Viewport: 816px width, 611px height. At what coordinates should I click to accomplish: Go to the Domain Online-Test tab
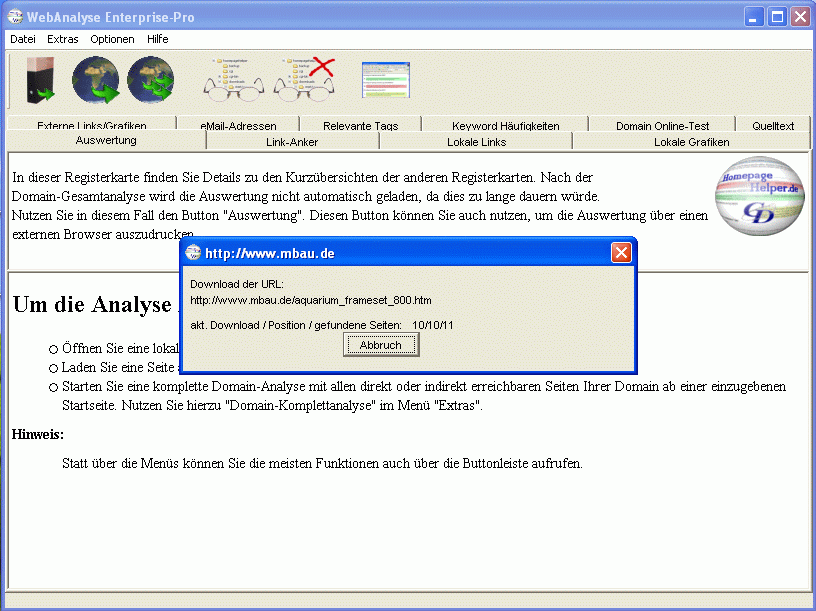tap(662, 126)
